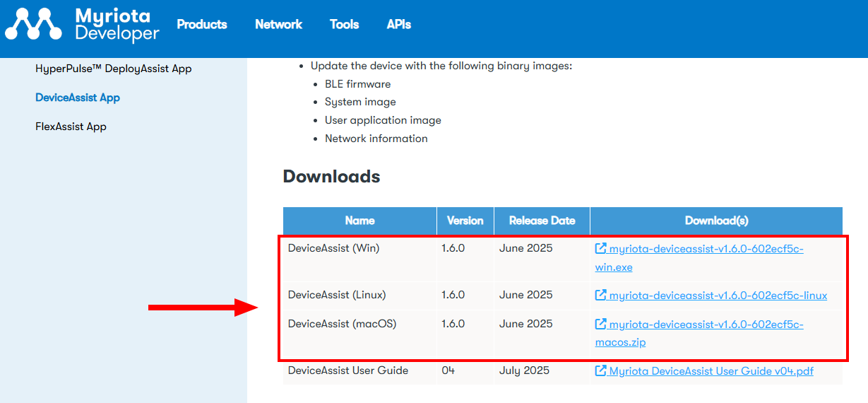Click the Network information bullet
Screen dimensions: 868x403
pos(376,139)
